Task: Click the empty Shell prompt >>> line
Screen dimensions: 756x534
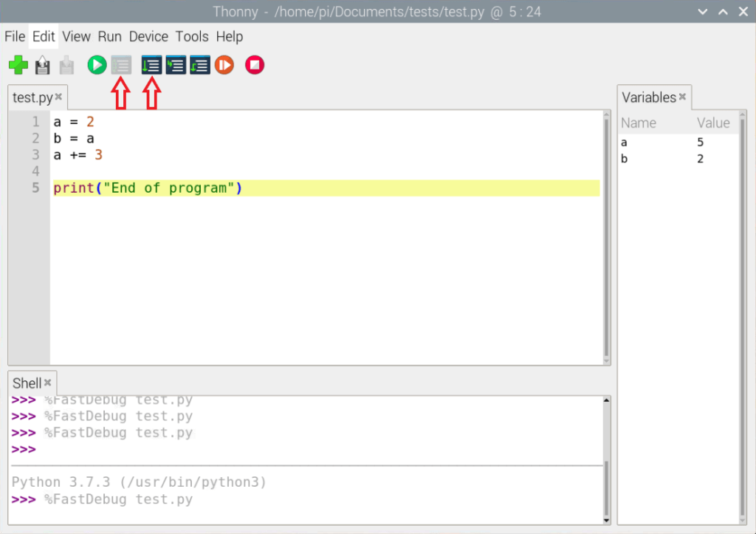Action: 24,450
